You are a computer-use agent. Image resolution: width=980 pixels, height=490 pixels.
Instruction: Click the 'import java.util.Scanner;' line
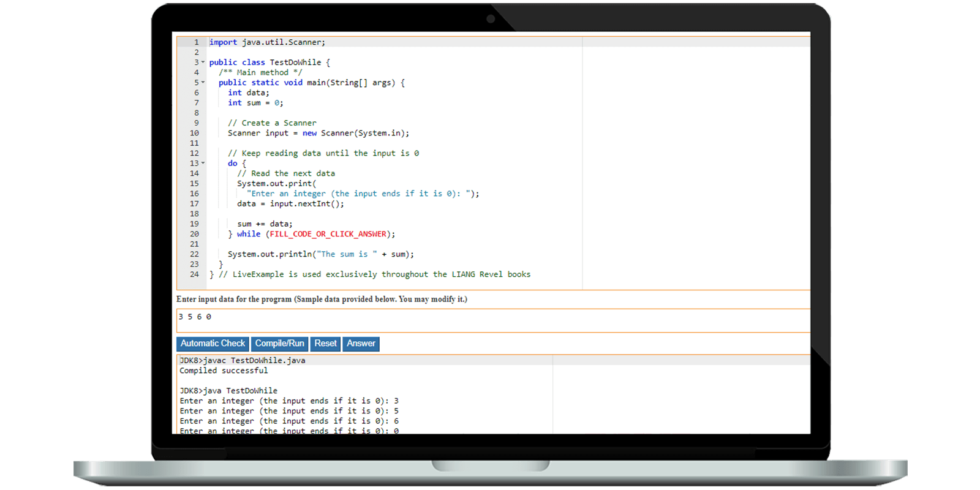[x=267, y=42]
